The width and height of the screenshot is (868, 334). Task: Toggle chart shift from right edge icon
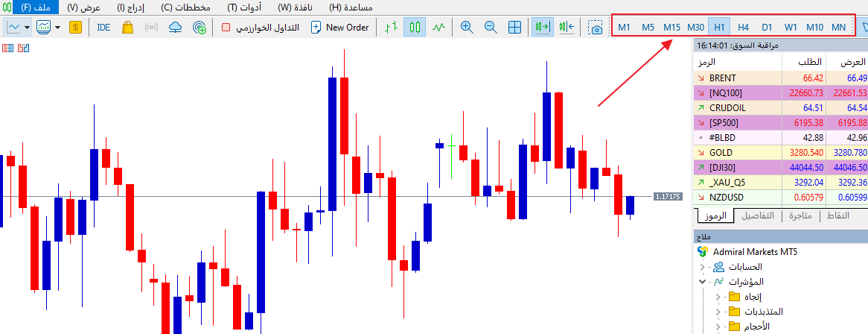pos(567,27)
